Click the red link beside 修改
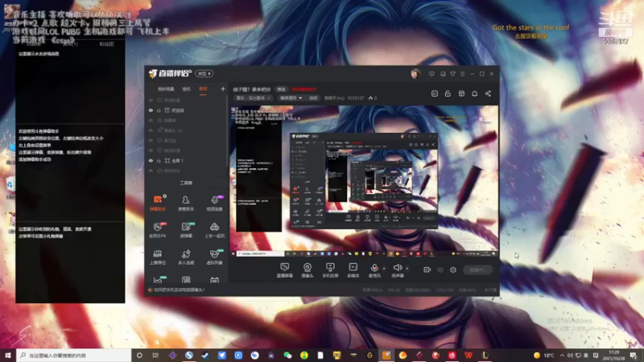Screen dimensions: 644x362 [x=304, y=89]
